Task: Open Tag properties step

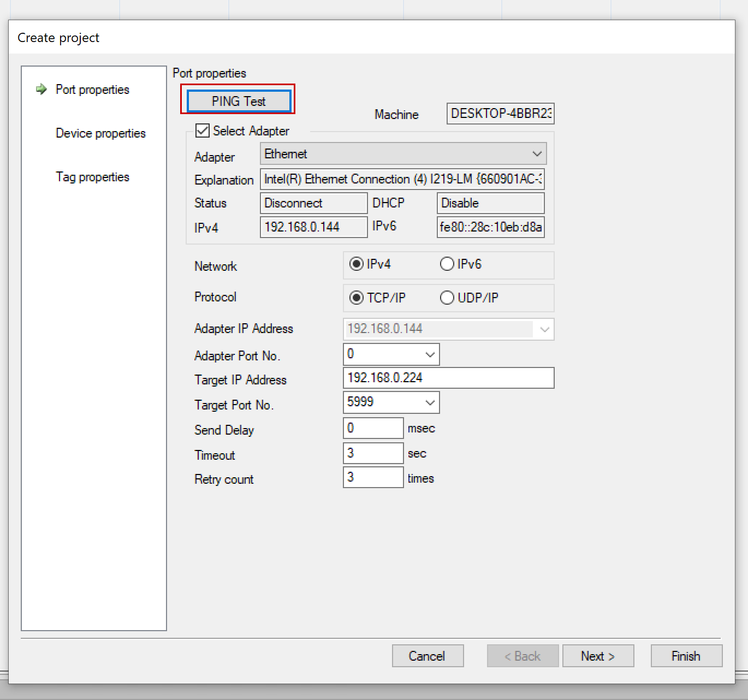Action: [92, 177]
